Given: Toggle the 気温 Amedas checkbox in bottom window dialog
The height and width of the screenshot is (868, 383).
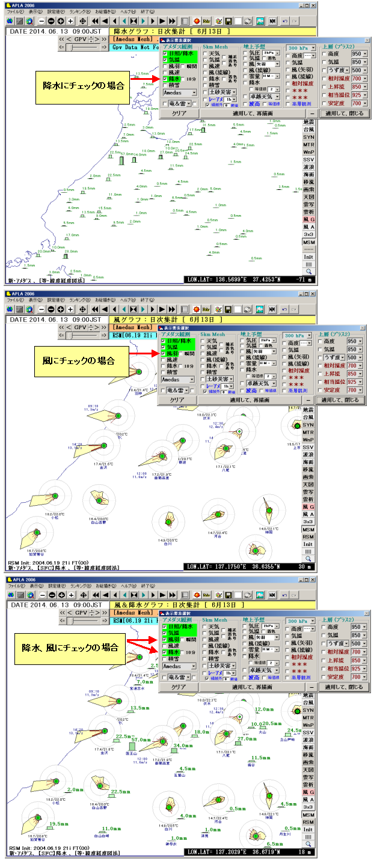Looking at the screenshot, I should [165, 633].
